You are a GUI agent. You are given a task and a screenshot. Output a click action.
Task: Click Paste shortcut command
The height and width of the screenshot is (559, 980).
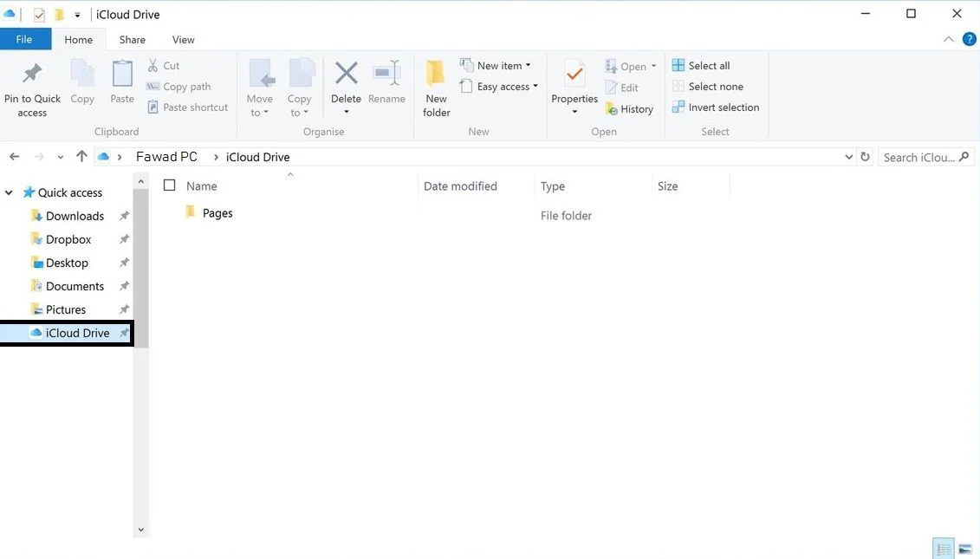[x=187, y=107]
